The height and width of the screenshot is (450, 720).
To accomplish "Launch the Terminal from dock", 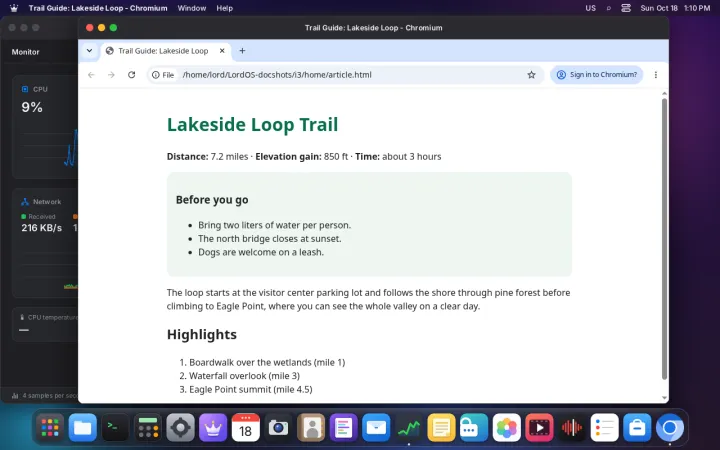I will 115,428.
